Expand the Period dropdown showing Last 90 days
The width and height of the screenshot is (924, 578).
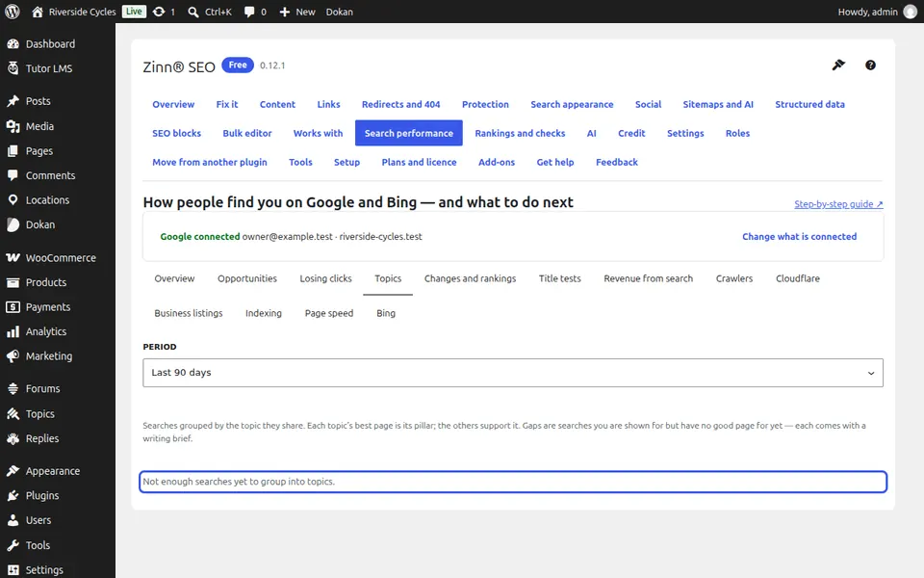point(513,373)
